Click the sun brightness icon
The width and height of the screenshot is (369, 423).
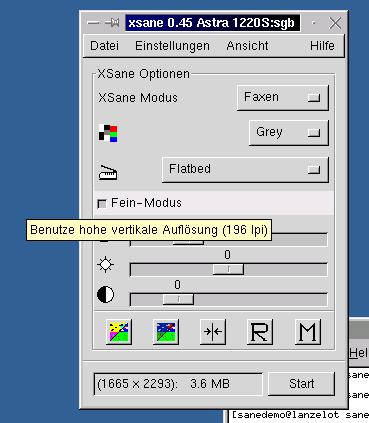[105, 265]
